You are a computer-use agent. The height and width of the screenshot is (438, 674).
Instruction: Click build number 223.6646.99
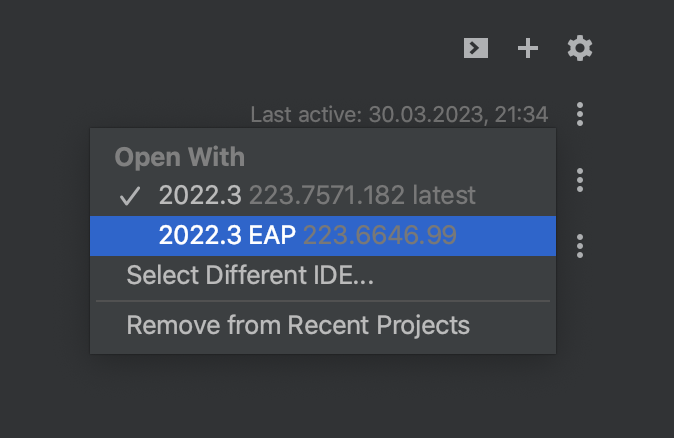click(380, 235)
